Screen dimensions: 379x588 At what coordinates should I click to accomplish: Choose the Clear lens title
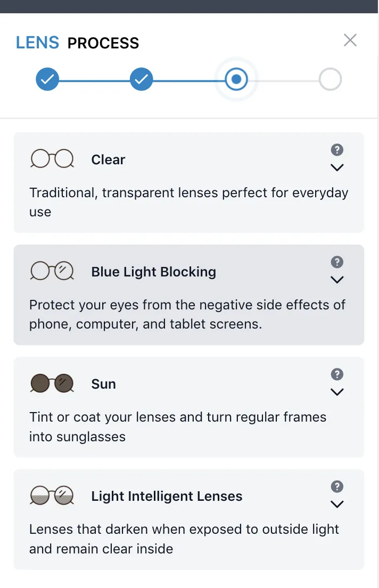click(x=108, y=159)
